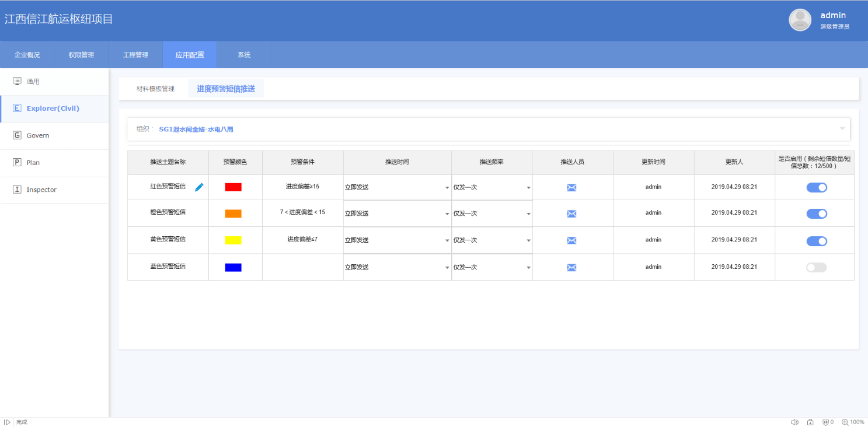The image size is (868, 427).
Task: Select Explorer(Civil) in the sidebar
Action: tap(54, 108)
